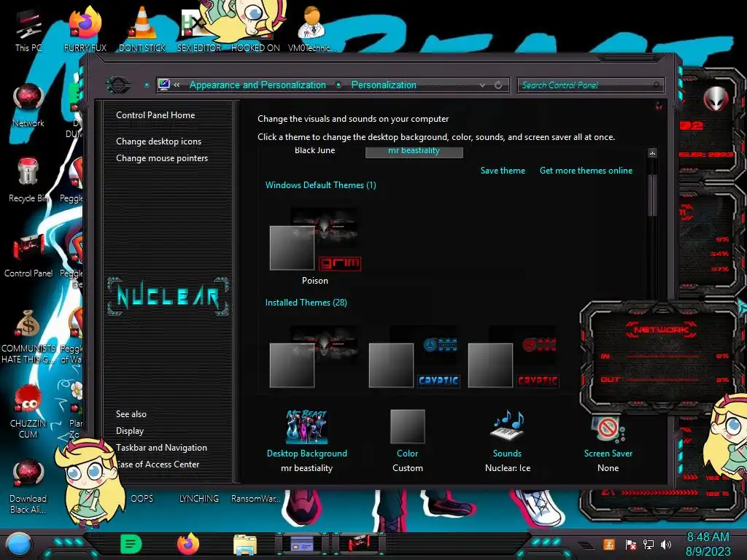Image resolution: width=747 pixels, height=560 pixels.
Task: Select the blue Cryptic installed theme
Action: coord(414,356)
